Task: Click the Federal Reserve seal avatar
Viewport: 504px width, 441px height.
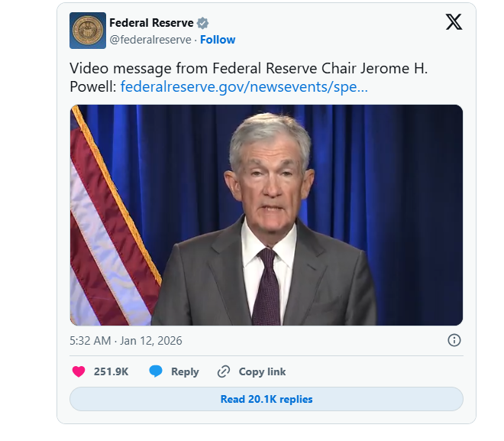Action: (88, 31)
